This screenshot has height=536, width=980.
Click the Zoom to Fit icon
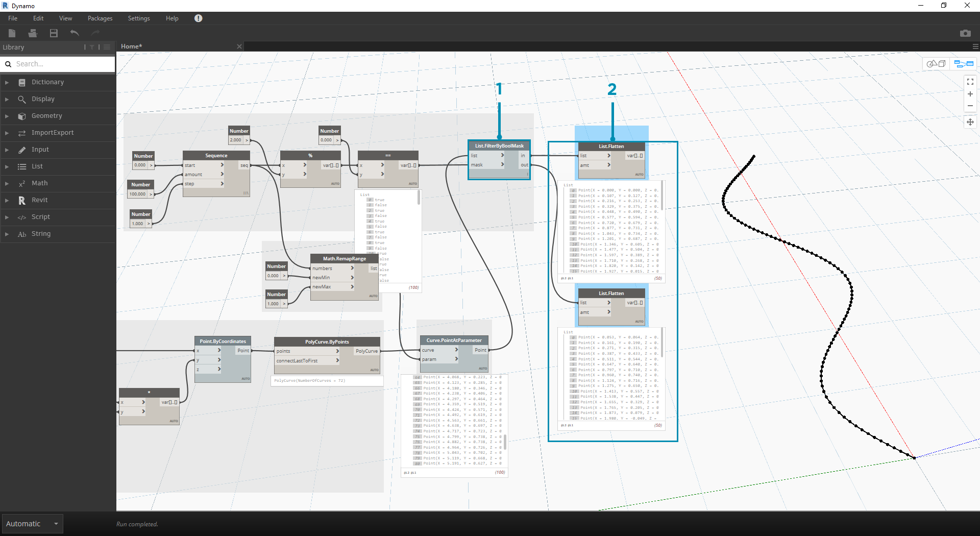click(x=970, y=82)
